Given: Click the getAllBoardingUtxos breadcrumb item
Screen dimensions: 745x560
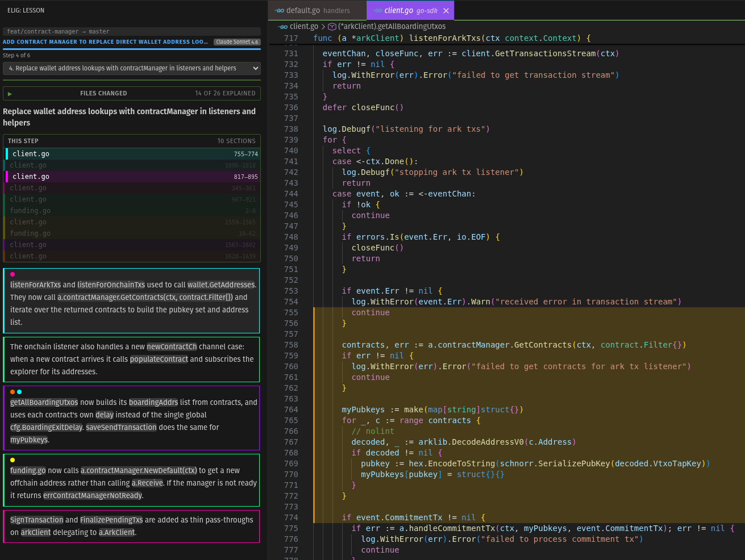Looking at the screenshot, I should pyautogui.click(x=392, y=26).
